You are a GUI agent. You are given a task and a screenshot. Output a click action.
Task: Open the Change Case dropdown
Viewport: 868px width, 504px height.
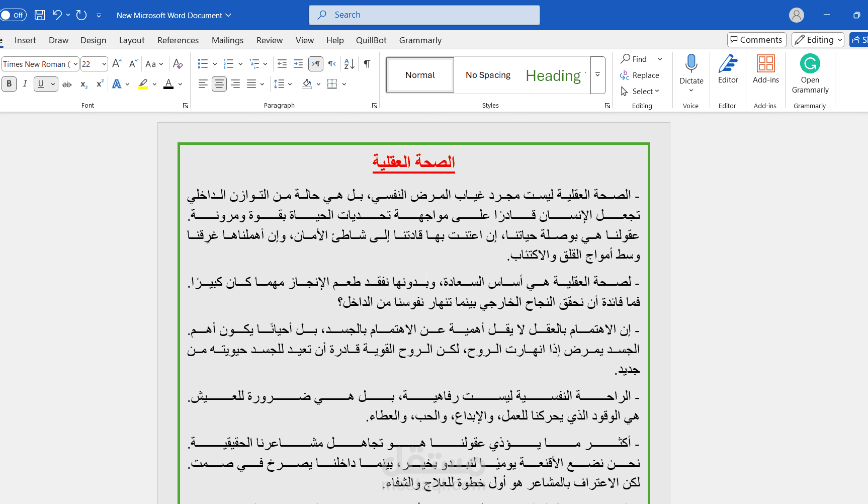click(x=154, y=64)
